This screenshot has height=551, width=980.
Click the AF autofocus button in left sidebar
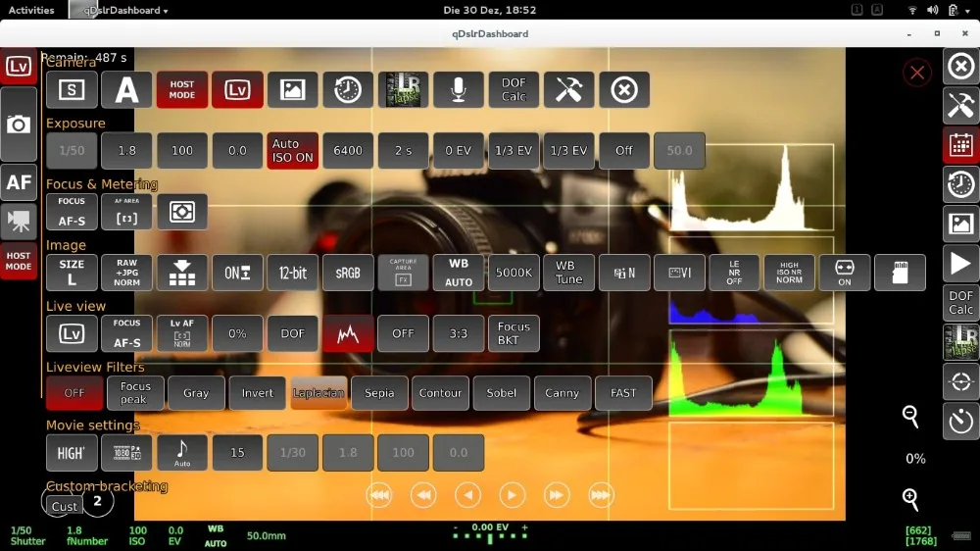tap(19, 182)
